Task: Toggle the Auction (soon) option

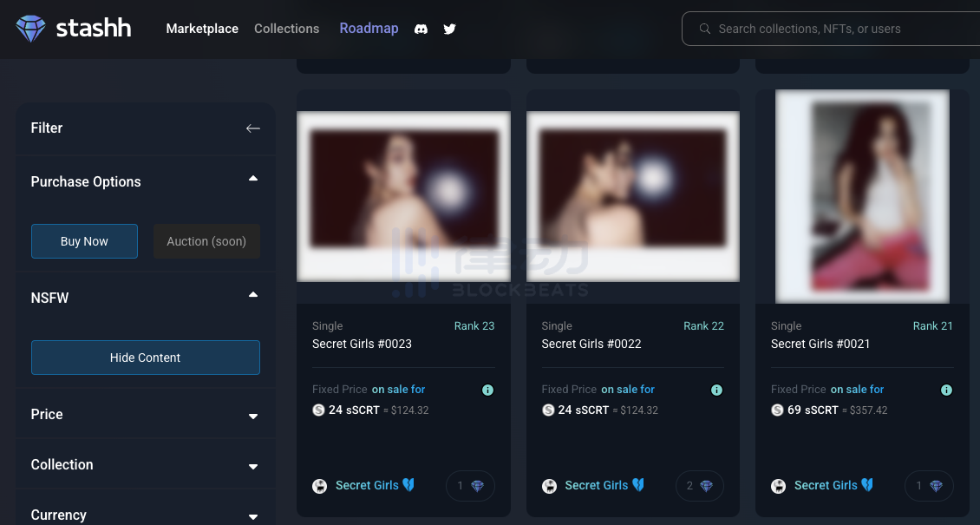Action: point(206,241)
